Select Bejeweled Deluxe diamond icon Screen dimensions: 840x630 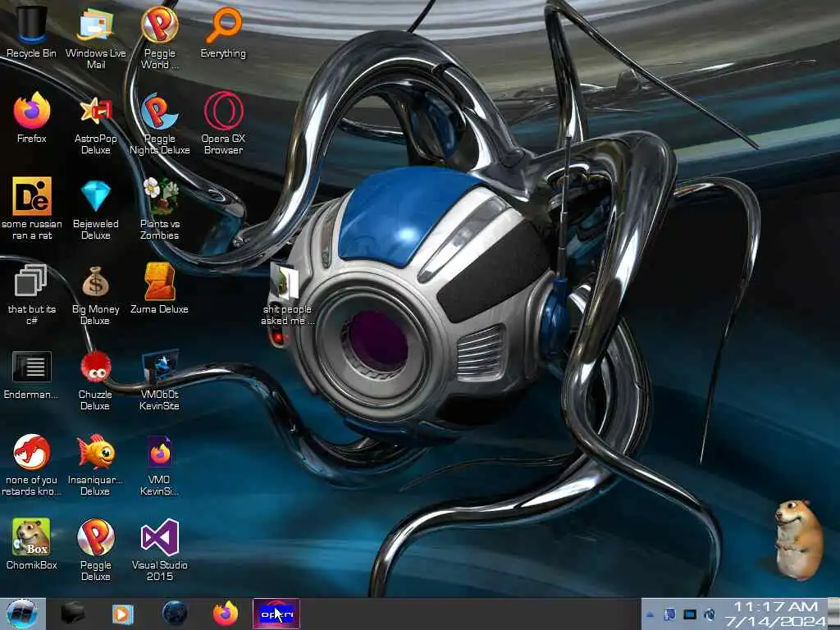pyautogui.click(x=95, y=208)
